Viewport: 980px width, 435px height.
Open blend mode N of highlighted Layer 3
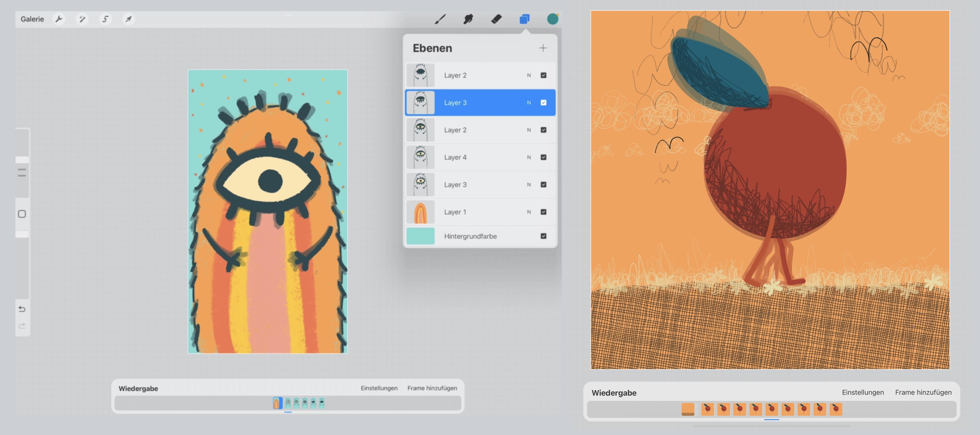click(529, 103)
